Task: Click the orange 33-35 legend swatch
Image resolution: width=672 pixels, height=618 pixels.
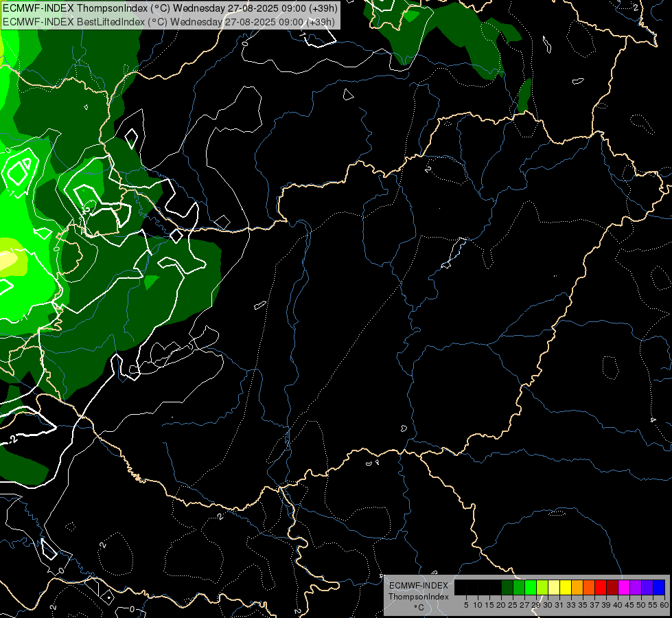Action: [577, 587]
